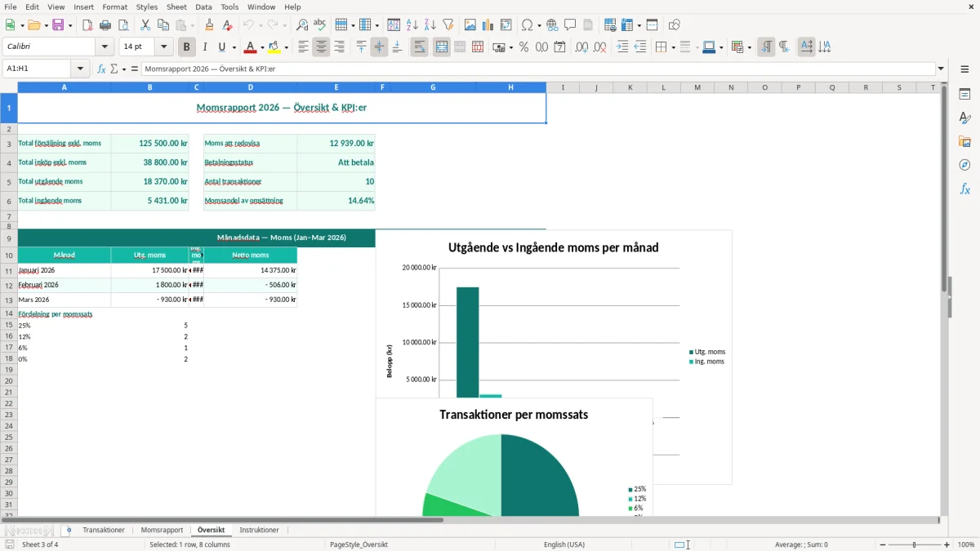980x551 pixels.
Task: Open the Borders dropdown arrow
Action: pyautogui.click(x=672, y=47)
